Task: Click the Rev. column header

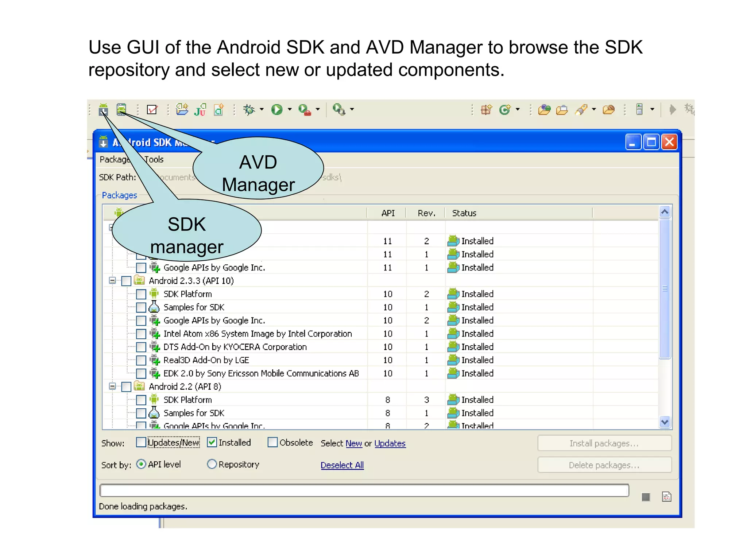Action: 426,213
